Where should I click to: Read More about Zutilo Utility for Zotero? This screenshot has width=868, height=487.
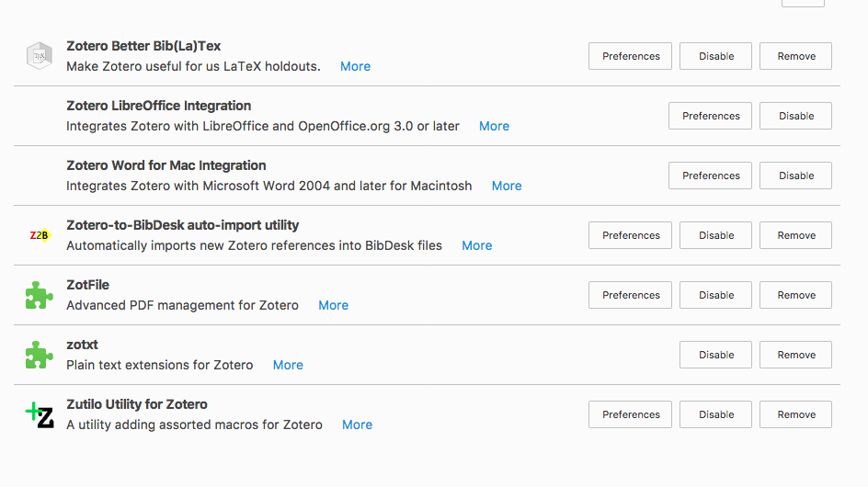pyautogui.click(x=357, y=425)
